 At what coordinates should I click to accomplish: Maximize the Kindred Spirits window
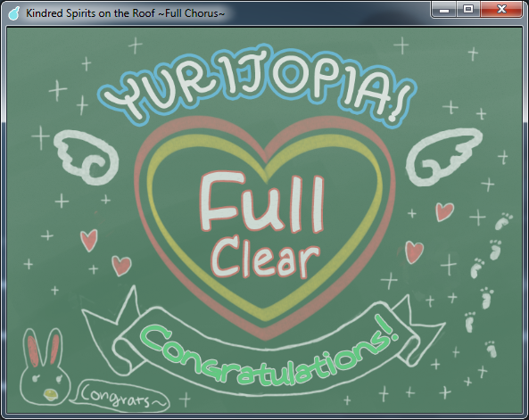pyautogui.click(x=468, y=10)
